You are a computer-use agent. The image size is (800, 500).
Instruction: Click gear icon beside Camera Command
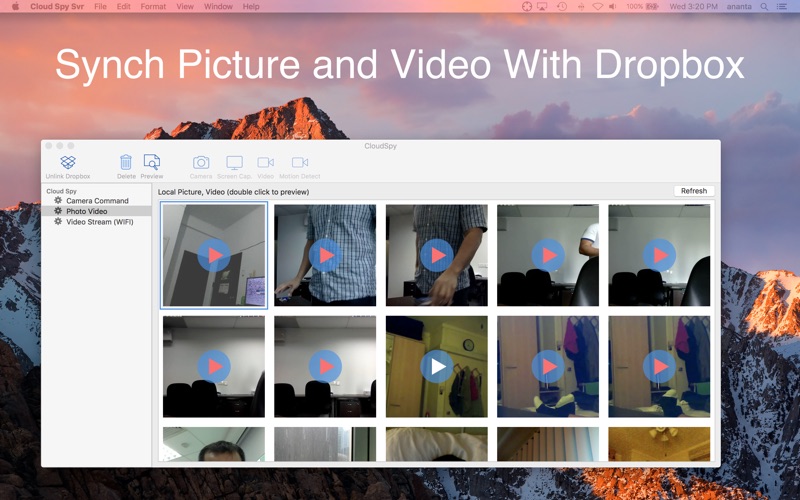(58, 201)
